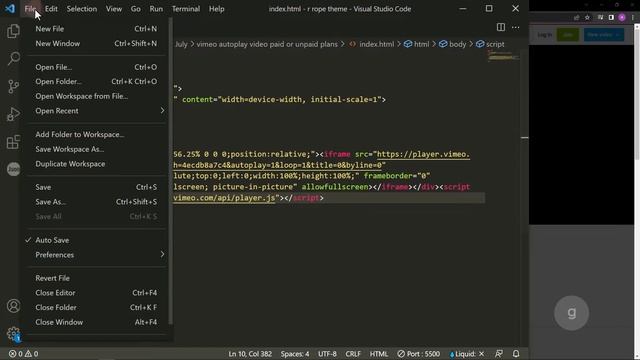Choose Save As... menu entry

pyautogui.click(x=96, y=202)
